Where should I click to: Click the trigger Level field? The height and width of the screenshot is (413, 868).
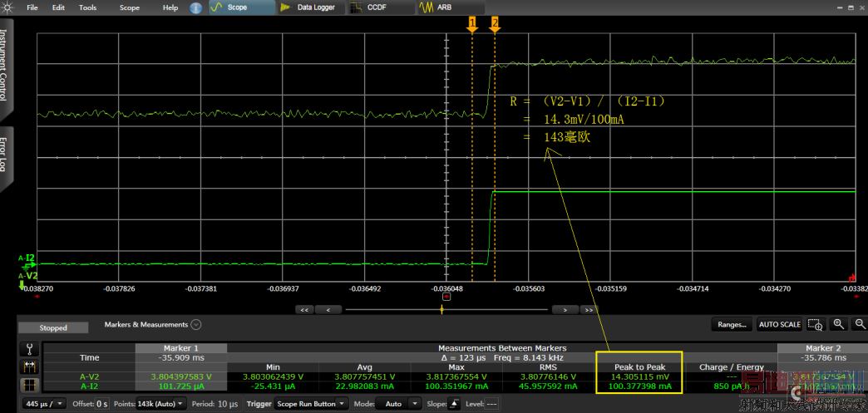pos(491,404)
